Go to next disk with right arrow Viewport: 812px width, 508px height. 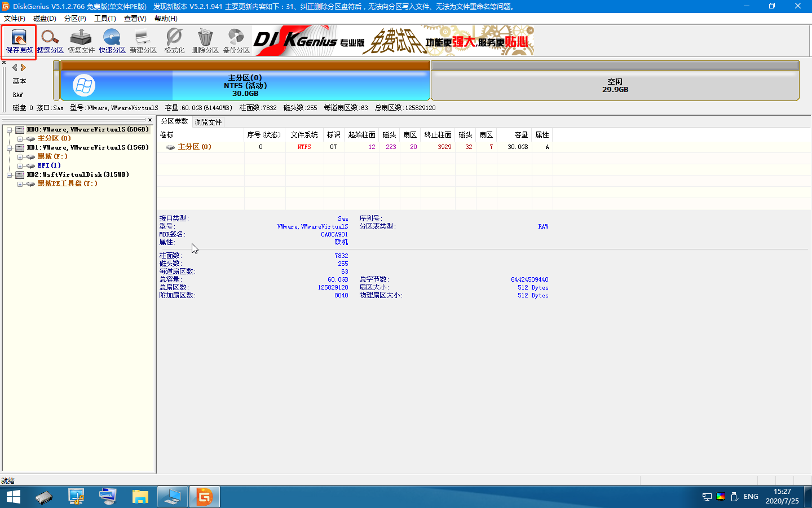coord(23,68)
